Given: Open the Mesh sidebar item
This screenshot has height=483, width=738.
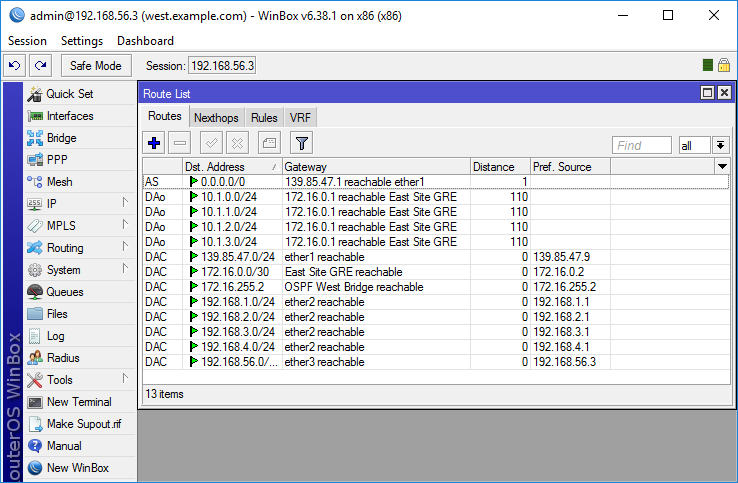Looking at the screenshot, I should point(79,182).
